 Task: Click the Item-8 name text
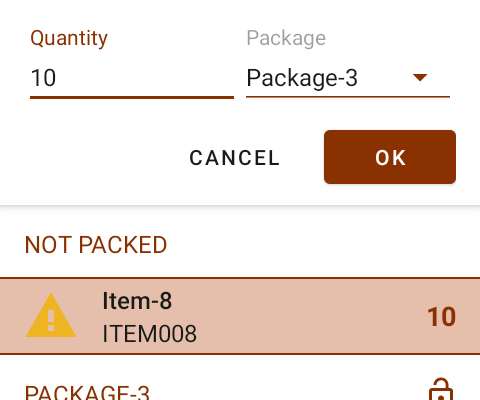[137, 301]
